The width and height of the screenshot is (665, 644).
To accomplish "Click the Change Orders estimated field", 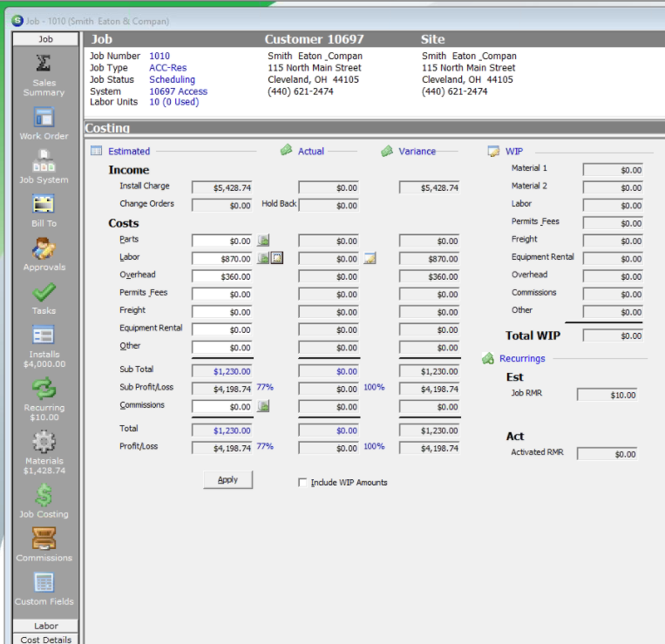I will 221,205.
